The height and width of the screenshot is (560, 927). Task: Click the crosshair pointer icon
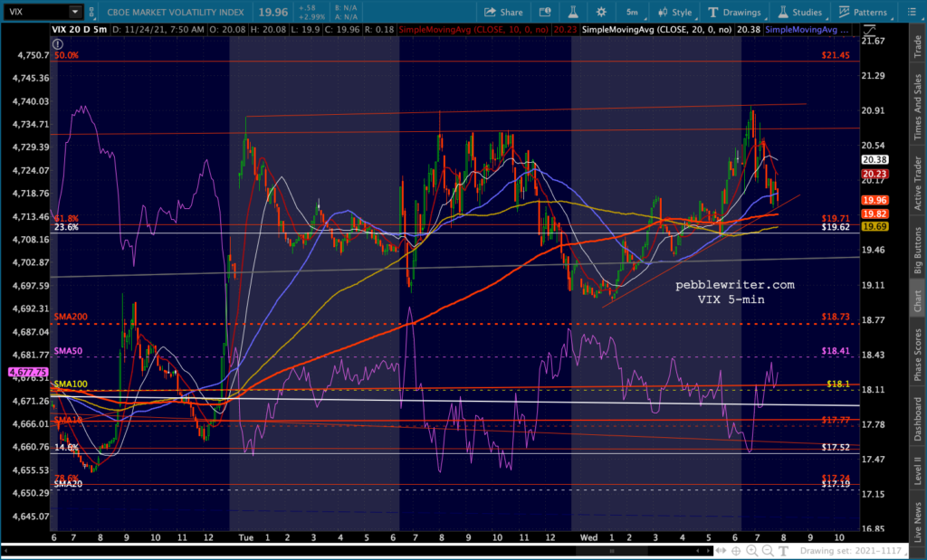[x=735, y=551]
